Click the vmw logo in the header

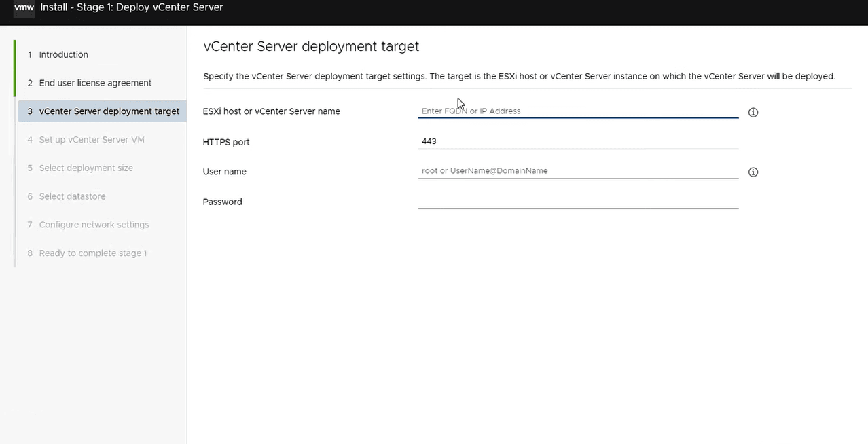[24, 8]
